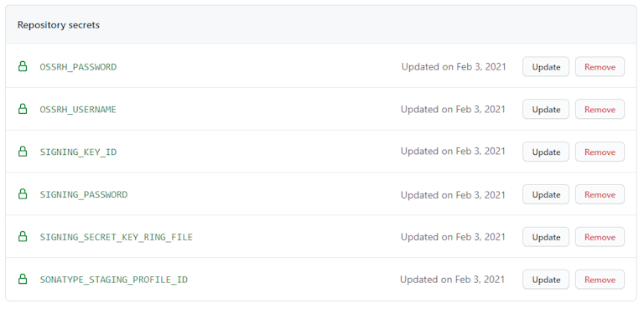Update the OSSRH_PASSWORD secret
This screenshot has width=644, height=309.
[x=546, y=67]
